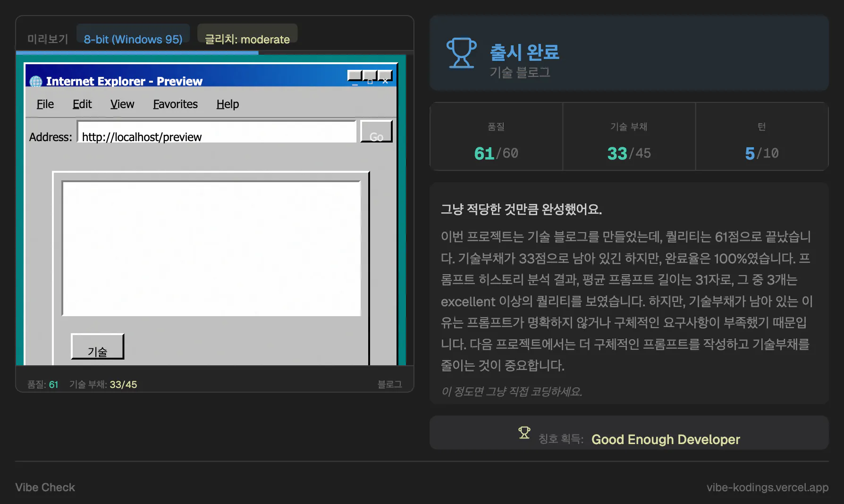The image size is (844, 504).
Task: Click the Internet Explorer globe icon
Action: [36, 82]
